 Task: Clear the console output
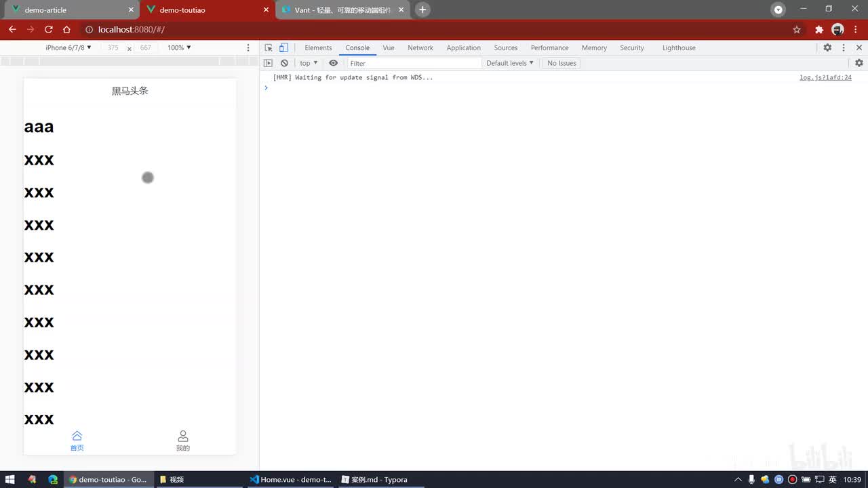click(x=284, y=63)
